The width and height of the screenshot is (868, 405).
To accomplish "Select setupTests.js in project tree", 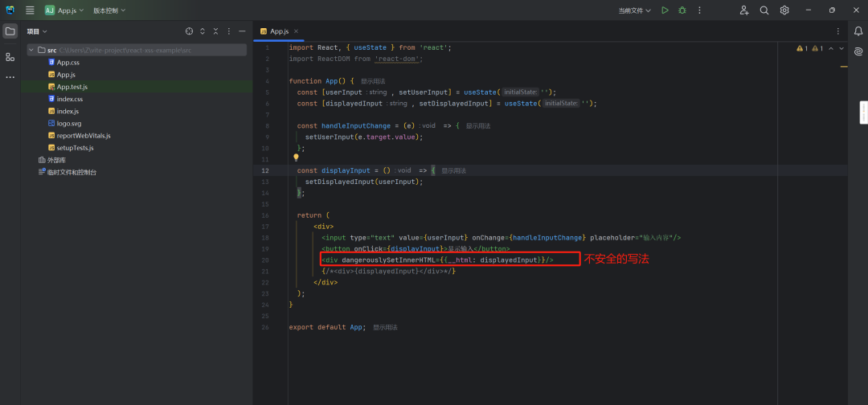I will click(75, 148).
